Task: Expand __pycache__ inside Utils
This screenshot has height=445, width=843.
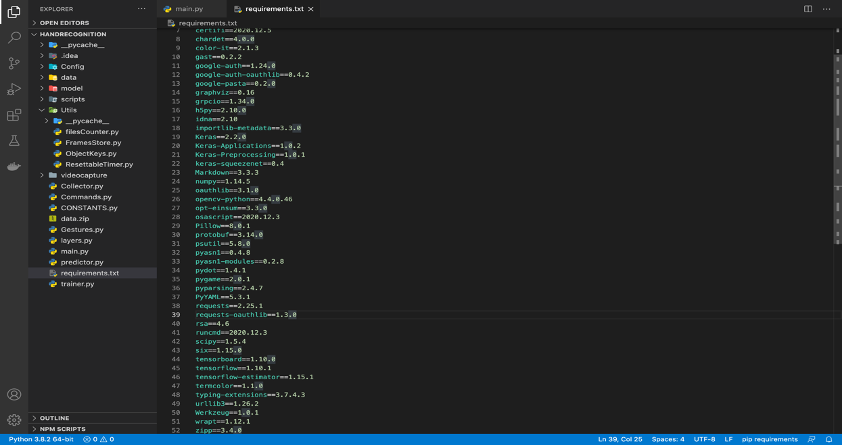Action: point(92,121)
